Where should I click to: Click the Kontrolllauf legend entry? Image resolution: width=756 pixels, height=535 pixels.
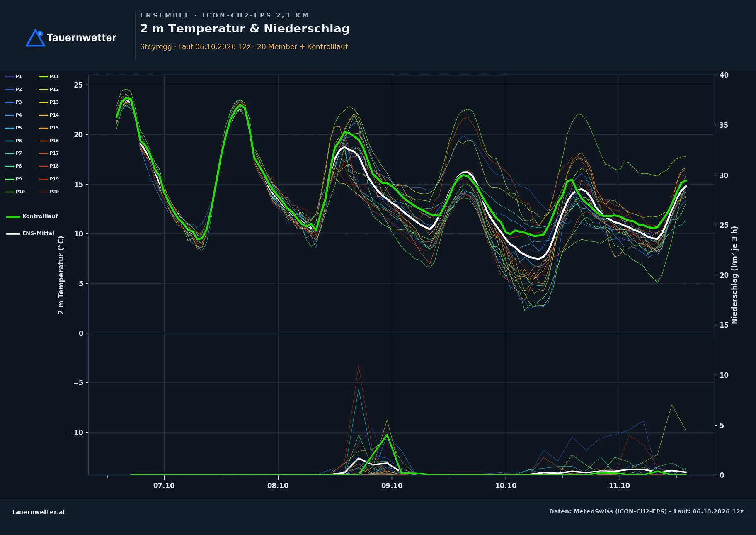pos(32,216)
